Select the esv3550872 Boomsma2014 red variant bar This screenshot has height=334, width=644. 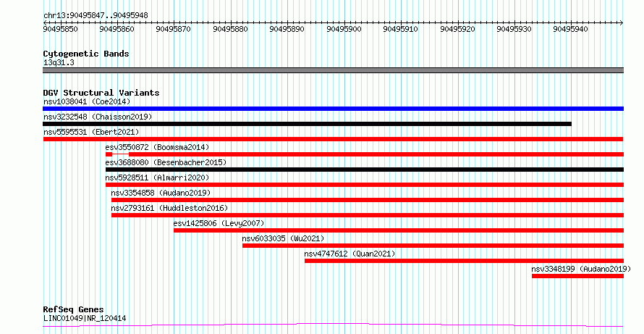pyautogui.click(x=365, y=154)
